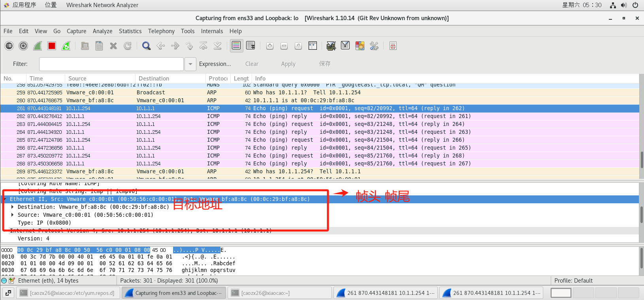Save this capture file icon
Viewport: 644px width, 300px height.
coord(99,46)
